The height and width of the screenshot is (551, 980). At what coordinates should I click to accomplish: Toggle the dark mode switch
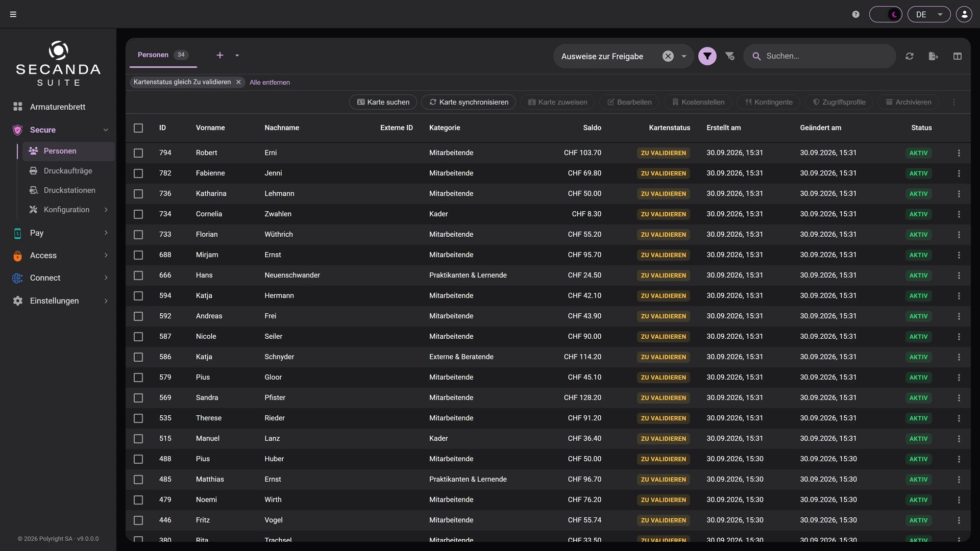(x=886, y=14)
